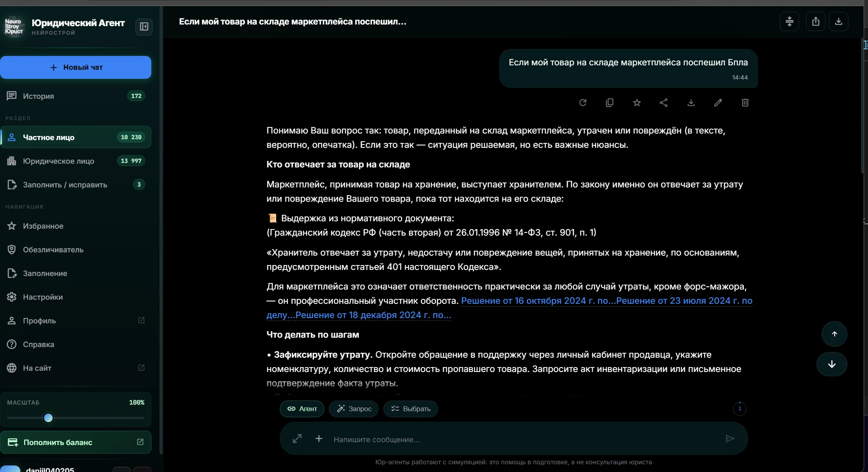This screenshot has height=472, width=868.
Task: Delete the message with trash icon
Action: tap(745, 102)
